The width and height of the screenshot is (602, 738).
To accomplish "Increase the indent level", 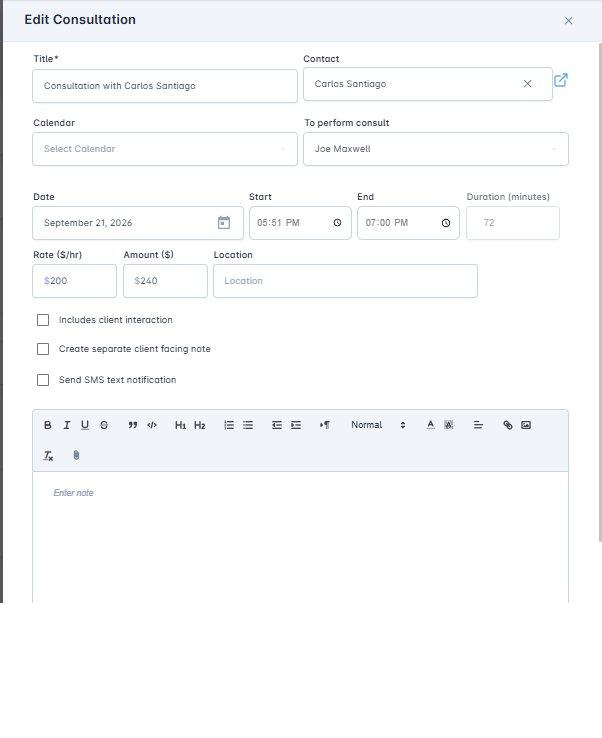I will click(x=296, y=425).
